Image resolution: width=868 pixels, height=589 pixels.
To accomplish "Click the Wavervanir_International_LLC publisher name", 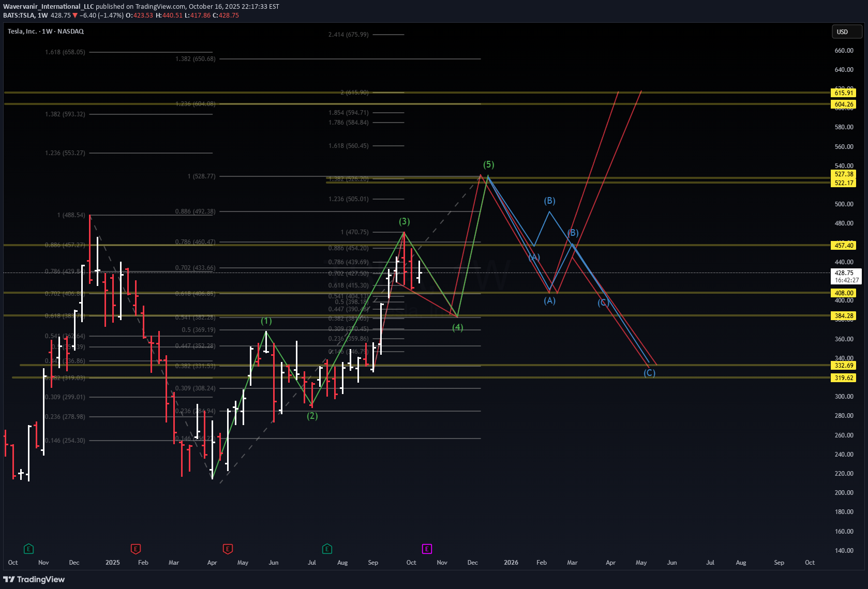I will pos(49,7).
